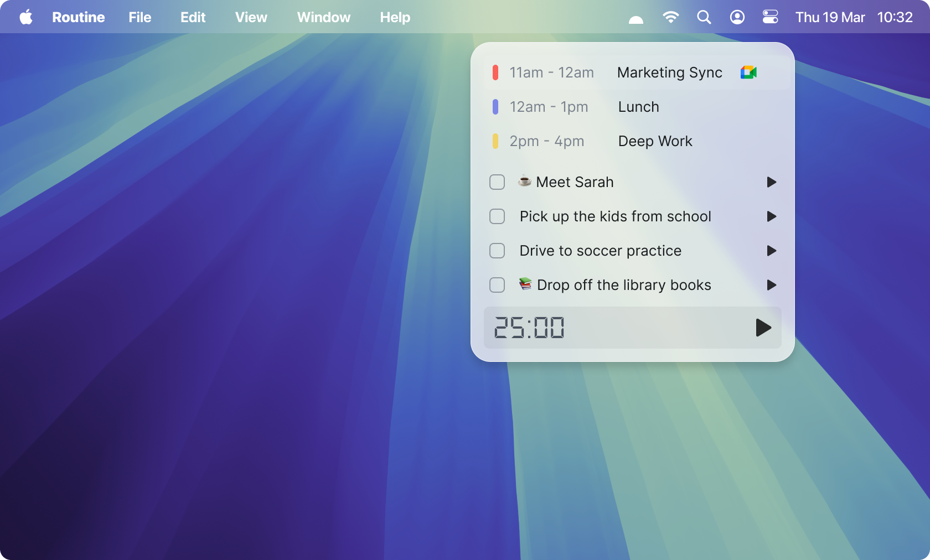Start the 25 minute Pomodoro timer
Image resolution: width=930 pixels, height=560 pixels.
tap(764, 328)
